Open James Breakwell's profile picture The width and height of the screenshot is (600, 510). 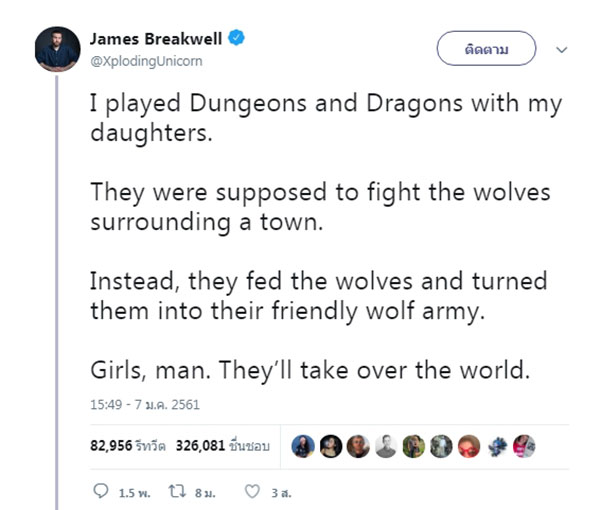pos(57,49)
